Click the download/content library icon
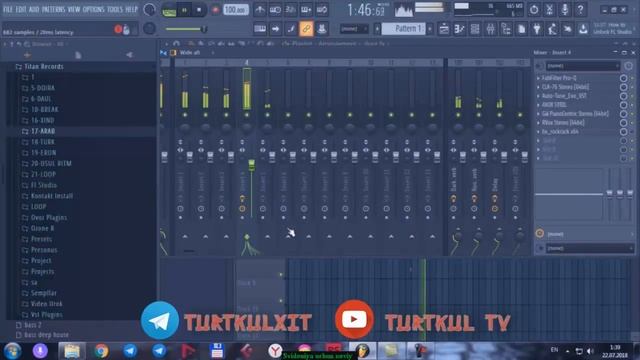Screen dimensions: 640x360 click(x=583, y=29)
